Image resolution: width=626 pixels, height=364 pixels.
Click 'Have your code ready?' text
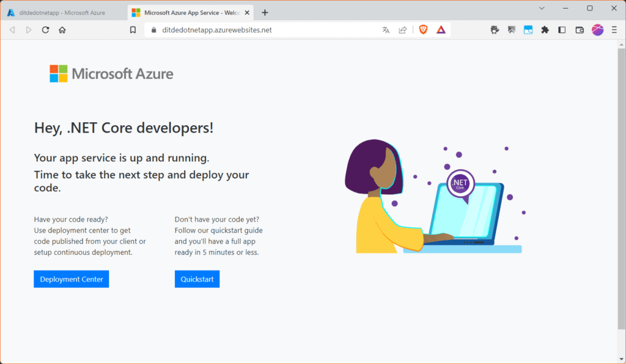click(71, 219)
